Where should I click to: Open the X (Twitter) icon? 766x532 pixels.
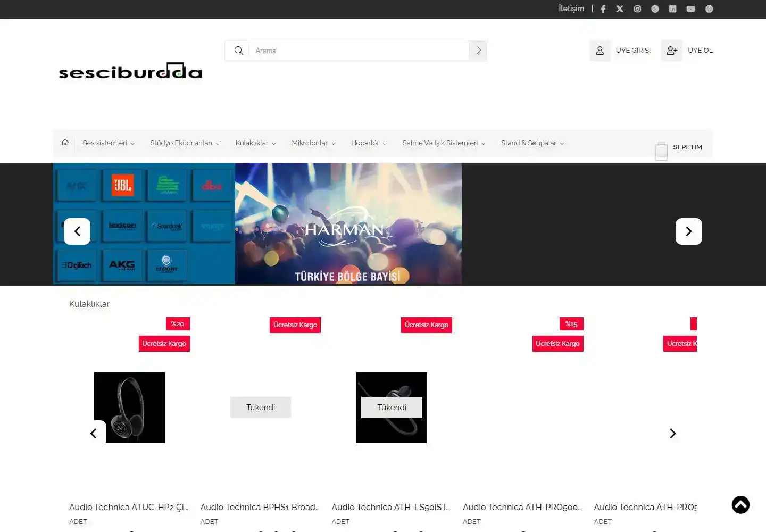pyautogui.click(x=620, y=9)
